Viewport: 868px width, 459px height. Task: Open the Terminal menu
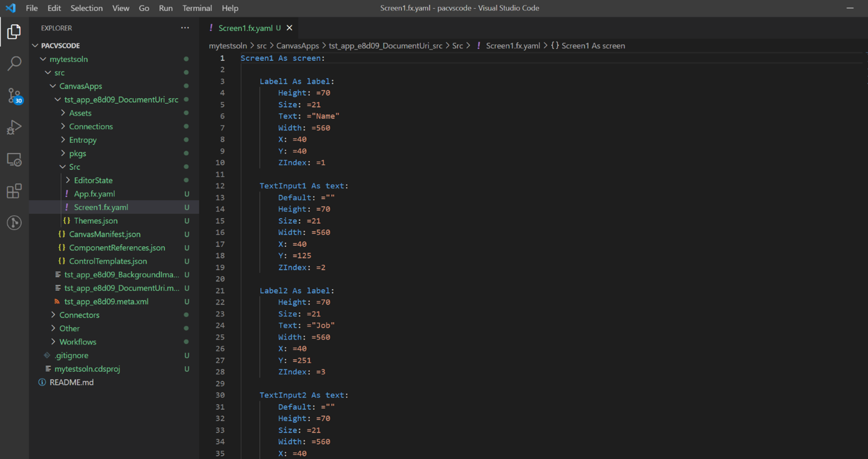[x=197, y=8]
